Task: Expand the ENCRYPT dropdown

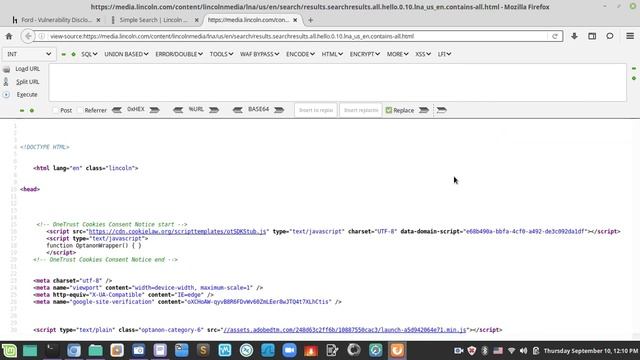Action: (x=365, y=54)
